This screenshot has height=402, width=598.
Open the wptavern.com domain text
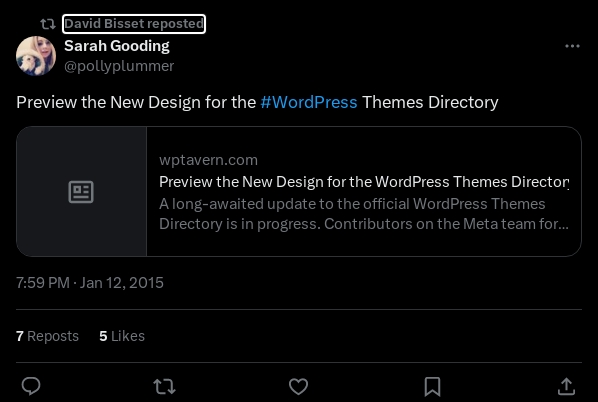coord(208,160)
